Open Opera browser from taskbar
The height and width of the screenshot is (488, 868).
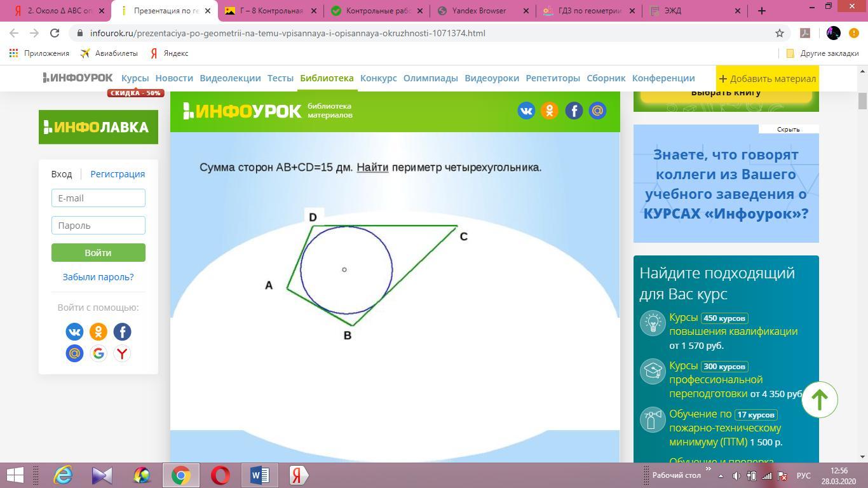220,475
